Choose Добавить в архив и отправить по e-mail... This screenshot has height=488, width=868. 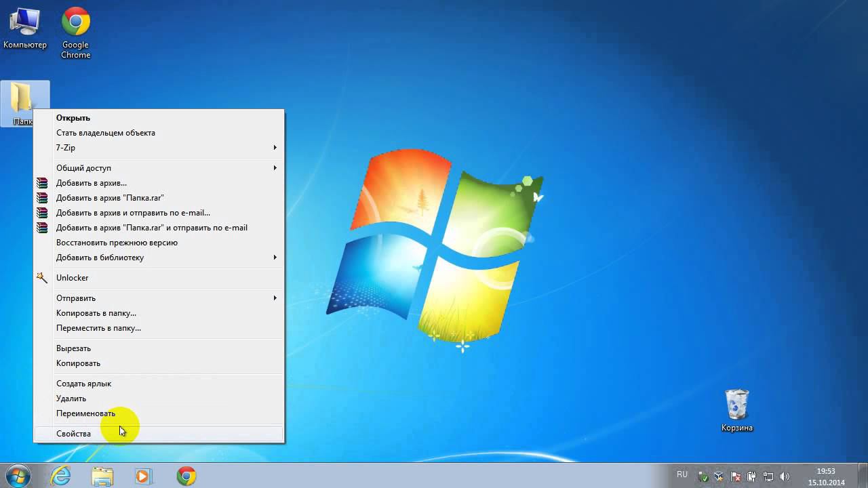click(x=159, y=213)
